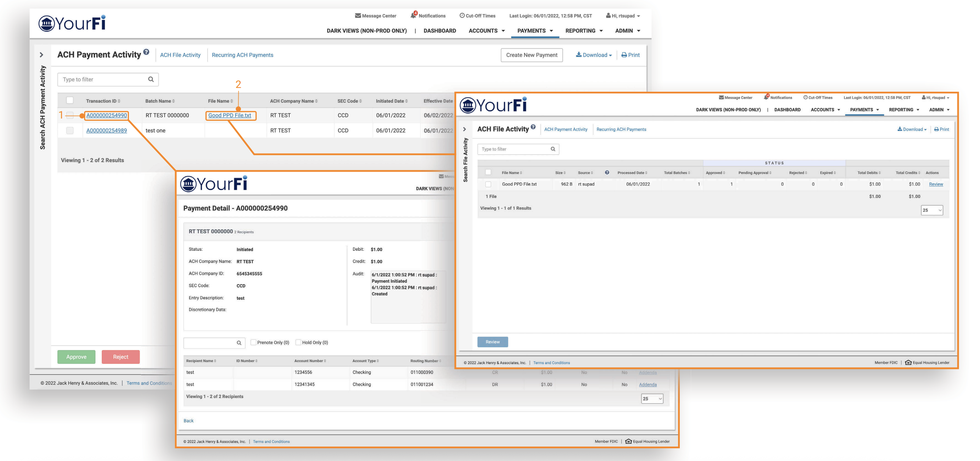Image resolution: width=980 pixels, height=461 pixels.
Task: Open the Notifications bell icon
Action: pos(413,15)
